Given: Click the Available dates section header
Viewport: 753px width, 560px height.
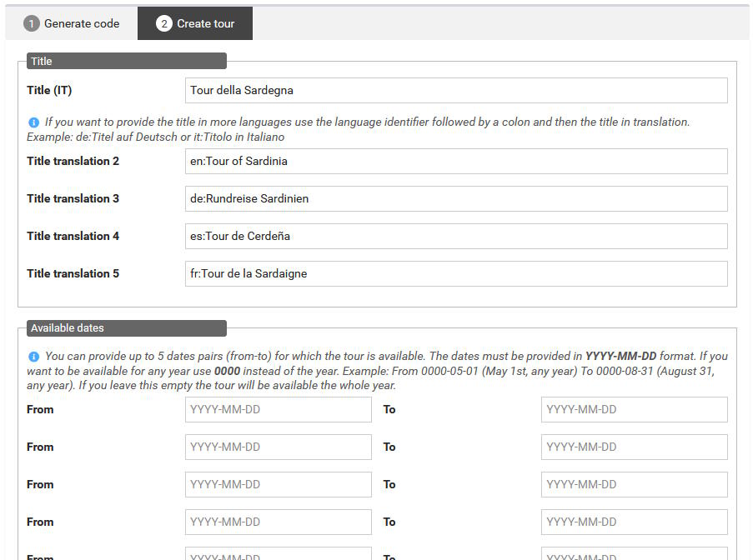Looking at the screenshot, I should point(125,328).
